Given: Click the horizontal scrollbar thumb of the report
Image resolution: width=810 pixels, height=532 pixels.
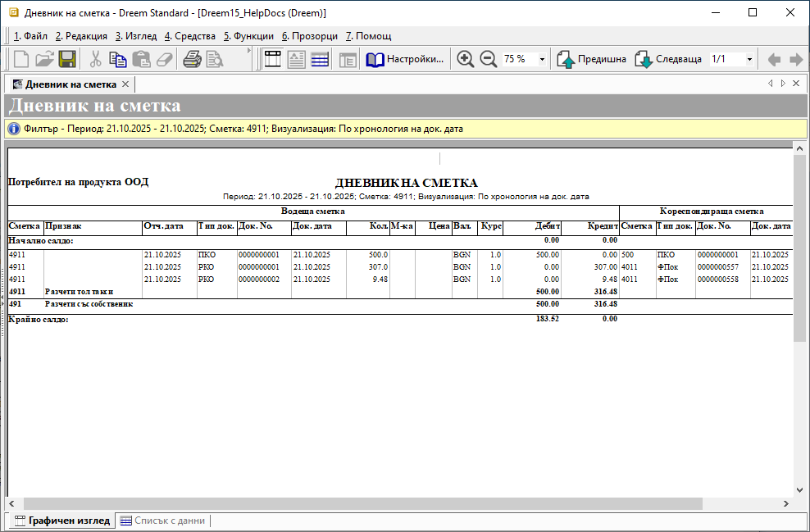Looking at the screenshot, I should pyautogui.click(x=361, y=503).
